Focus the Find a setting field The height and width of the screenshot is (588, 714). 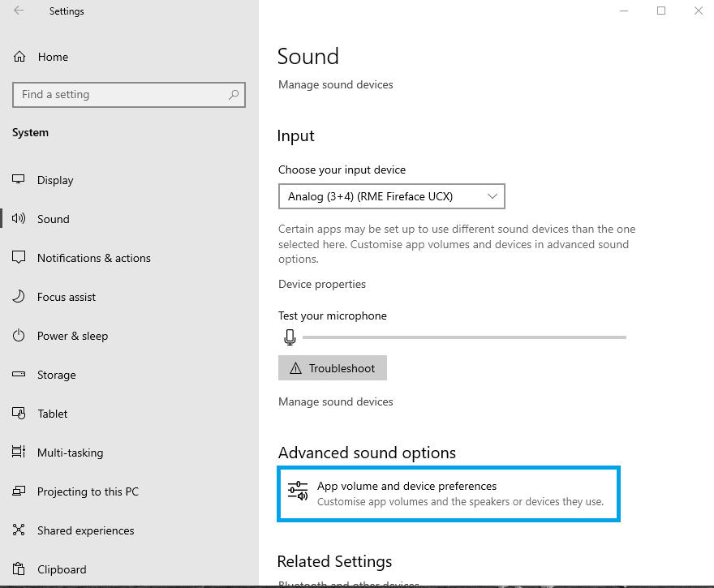coord(122,95)
